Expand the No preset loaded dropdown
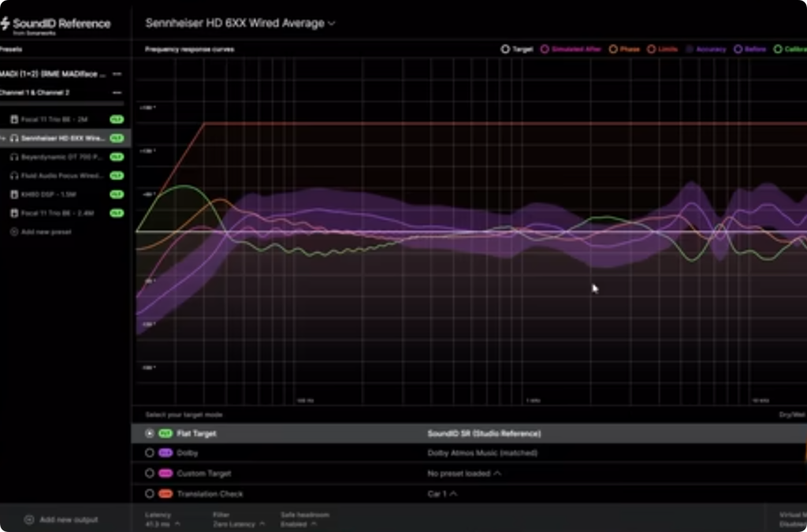 [464, 474]
